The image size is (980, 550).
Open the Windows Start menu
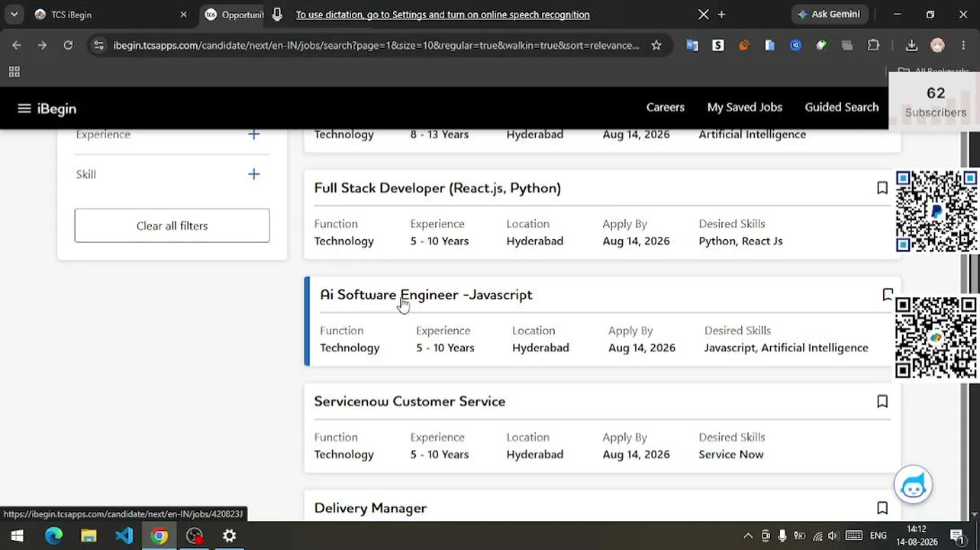tap(17, 535)
